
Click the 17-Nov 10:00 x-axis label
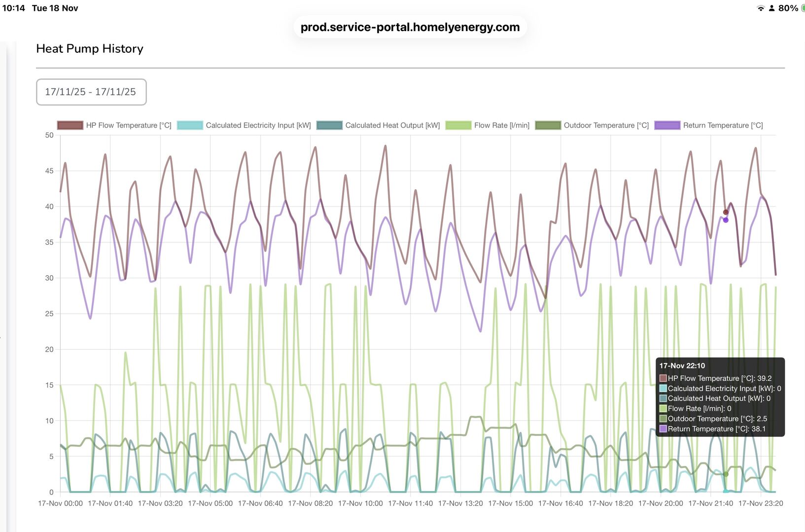[360, 503]
